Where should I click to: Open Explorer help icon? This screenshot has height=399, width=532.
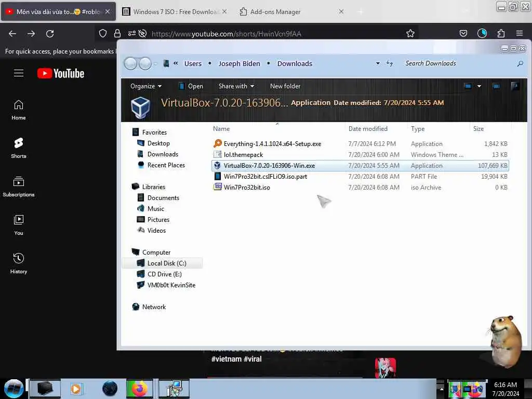coord(515,86)
